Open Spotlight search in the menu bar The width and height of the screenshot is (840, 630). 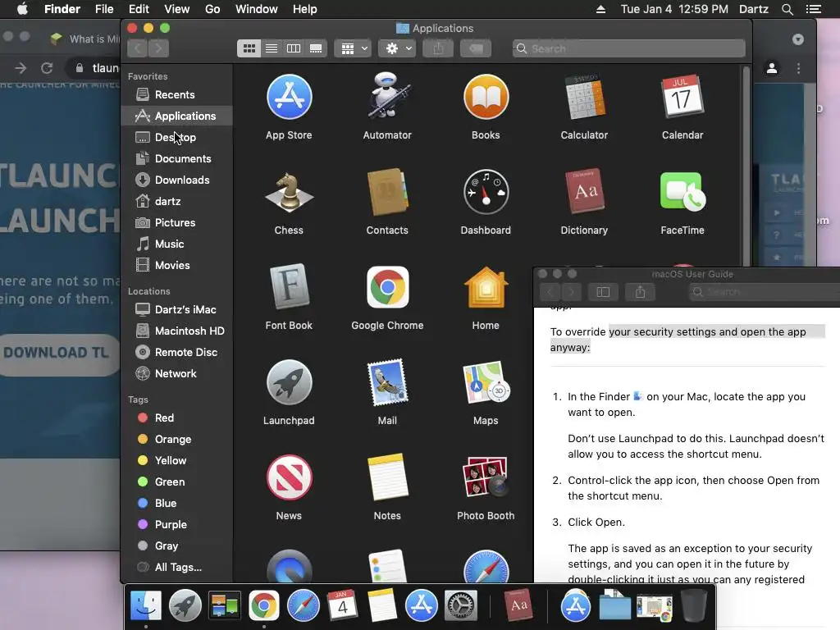point(787,9)
